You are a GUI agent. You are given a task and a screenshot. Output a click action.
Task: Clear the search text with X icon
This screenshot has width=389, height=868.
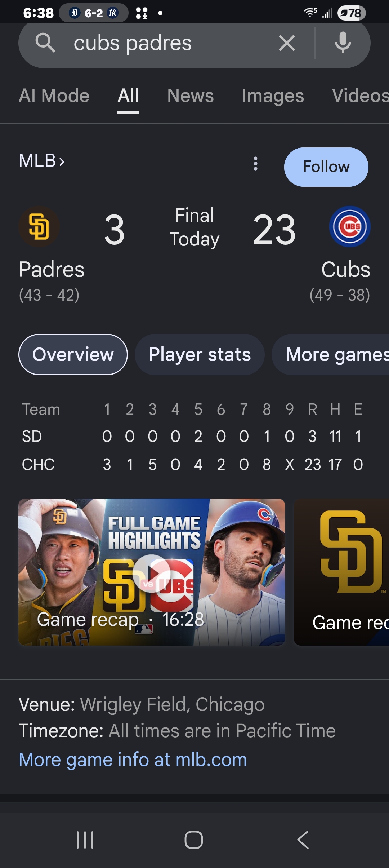click(x=287, y=43)
